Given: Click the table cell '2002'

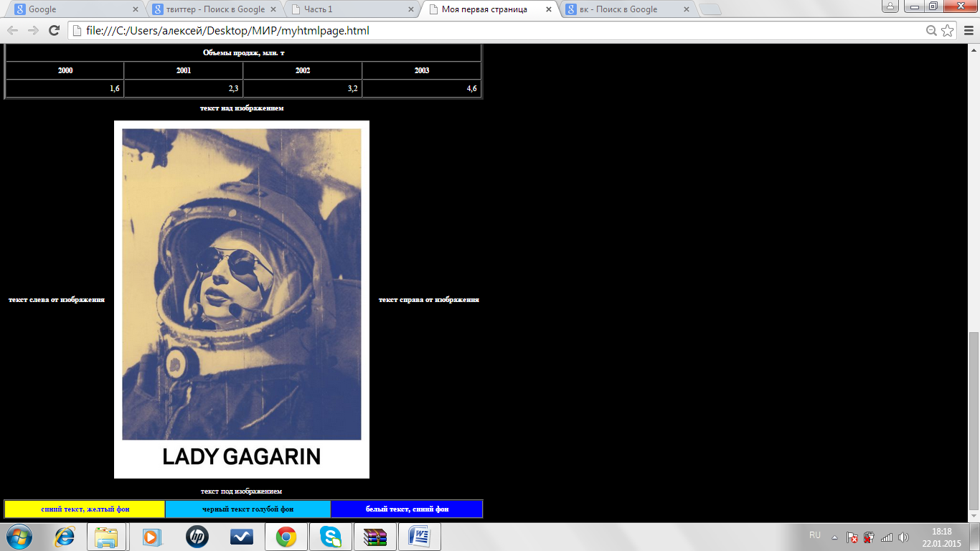Looking at the screenshot, I should pos(303,70).
